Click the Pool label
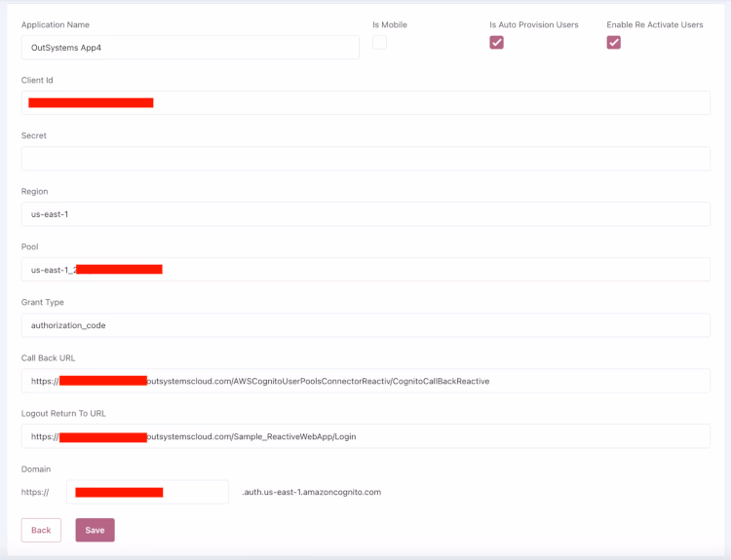This screenshot has width=731, height=560. pyautogui.click(x=30, y=247)
